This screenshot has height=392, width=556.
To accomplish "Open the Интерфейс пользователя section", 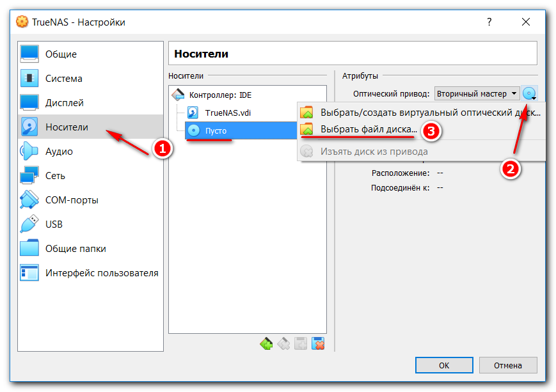I will coord(90,273).
